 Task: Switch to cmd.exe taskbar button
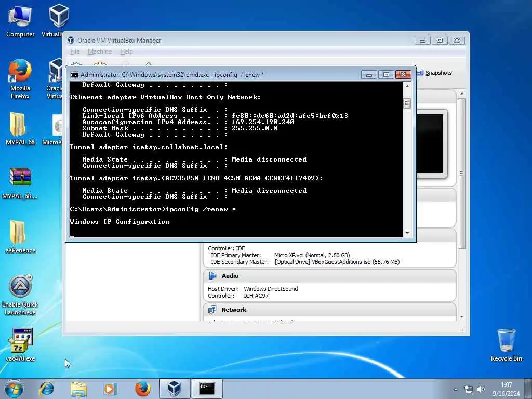click(207, 389)
